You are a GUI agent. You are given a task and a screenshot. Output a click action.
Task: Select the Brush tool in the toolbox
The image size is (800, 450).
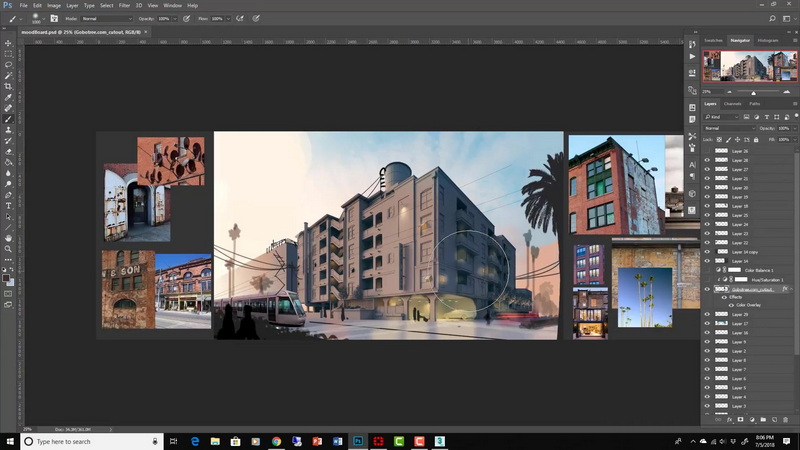8,119
